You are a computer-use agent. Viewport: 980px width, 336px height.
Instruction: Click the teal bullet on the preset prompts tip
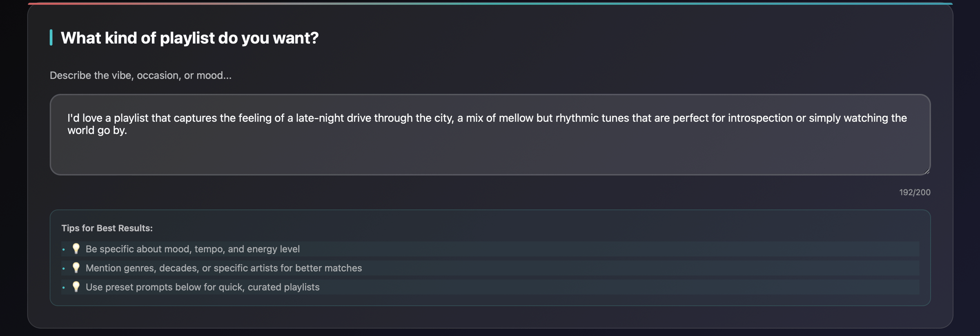click(x=63, y=287)
